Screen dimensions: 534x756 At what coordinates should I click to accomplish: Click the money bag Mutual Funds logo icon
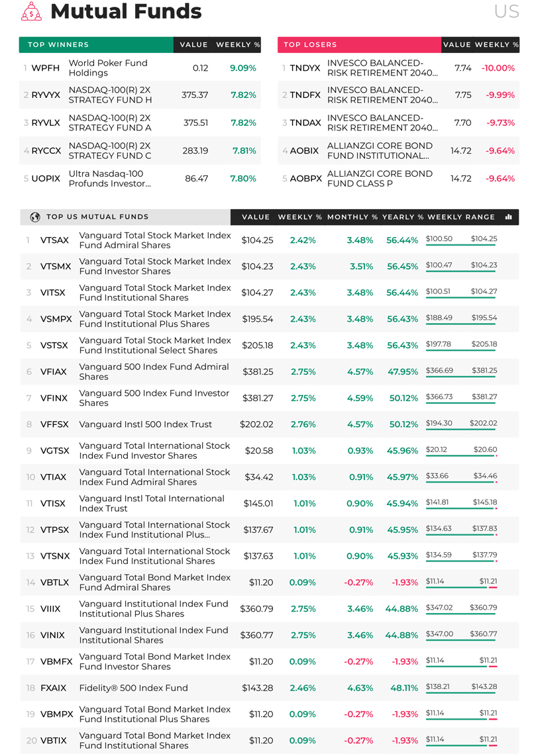coord(31,11)
